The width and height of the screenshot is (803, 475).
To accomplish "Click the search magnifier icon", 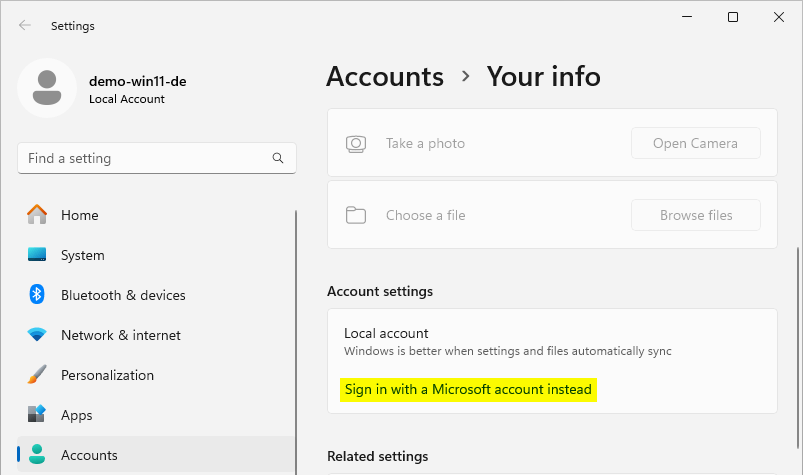I will tap(278, 158).
